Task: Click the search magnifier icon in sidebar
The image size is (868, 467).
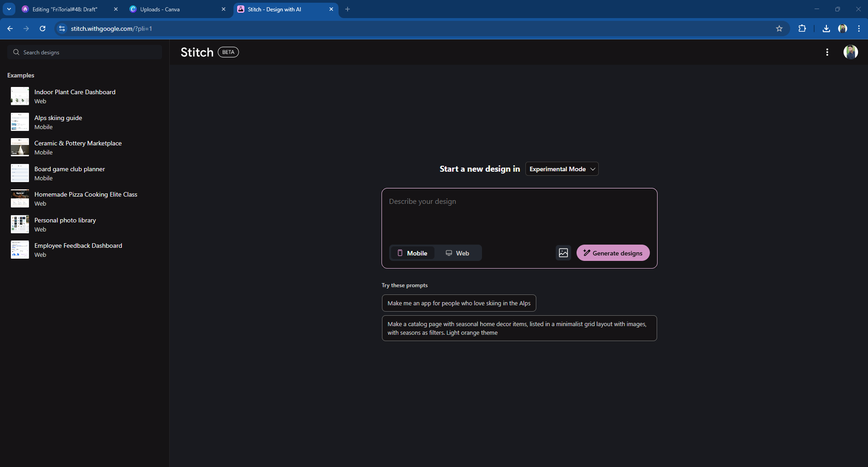Action: click(16, 52)
